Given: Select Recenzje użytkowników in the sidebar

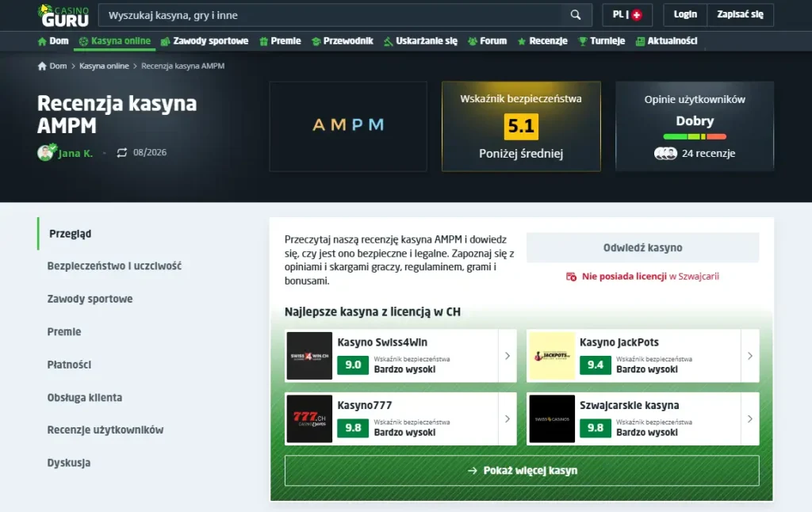Looking at the screenshot, I should [105, 430].
